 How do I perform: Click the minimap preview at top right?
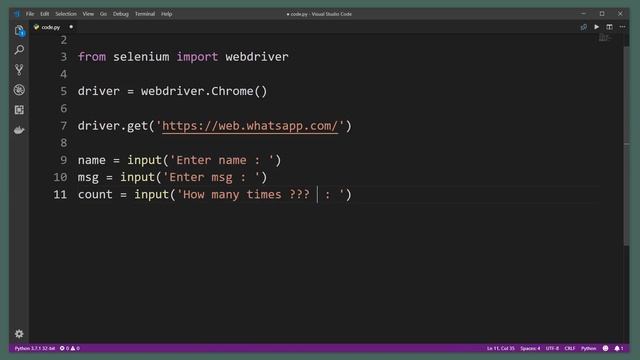pyautogui.click(x=605, y=38)
